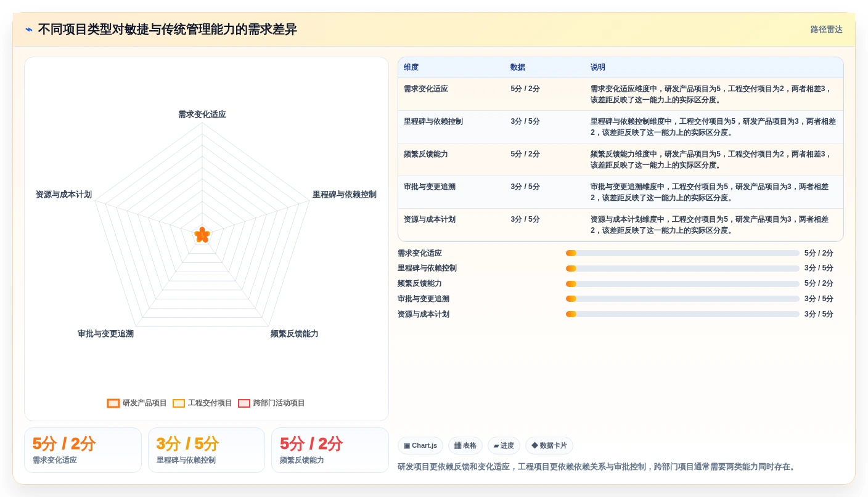Click the radar axis label 需求变化适应
Image resolution: width=868 pixels, height=497 pixels.
202,115
